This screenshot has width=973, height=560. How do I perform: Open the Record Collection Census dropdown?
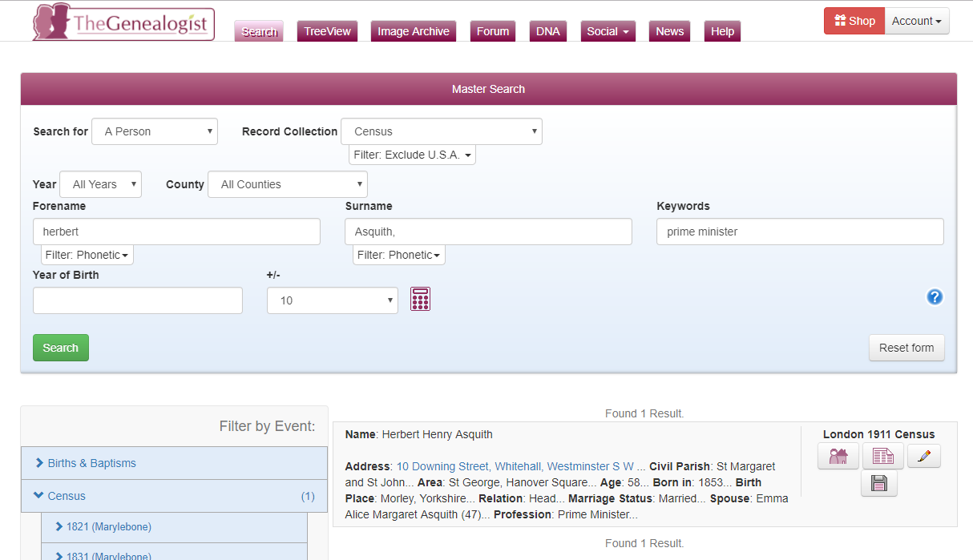(442, 131)
